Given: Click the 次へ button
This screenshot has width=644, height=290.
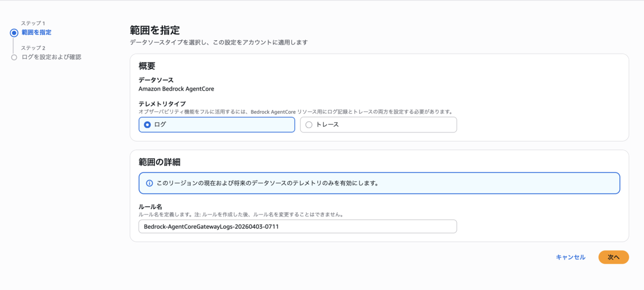Looking at the screenshot, I should click(x=613, y=257).
